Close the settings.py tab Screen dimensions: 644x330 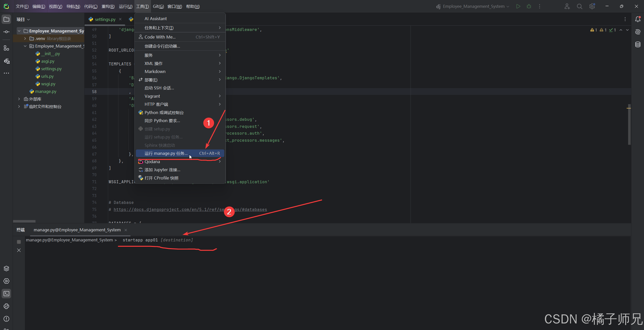[120, 19]
